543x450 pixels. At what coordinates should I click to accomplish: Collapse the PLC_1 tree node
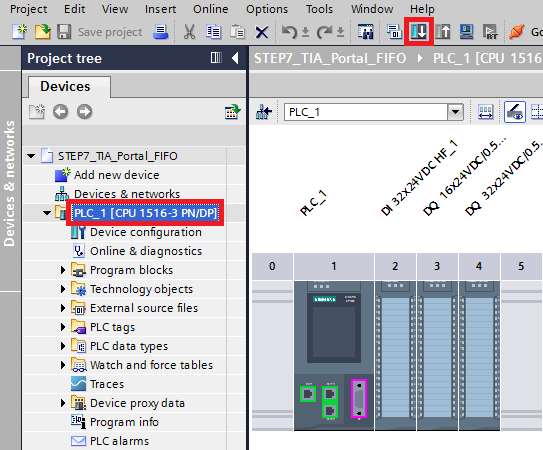pyautogui.click(x=47, y=213)
